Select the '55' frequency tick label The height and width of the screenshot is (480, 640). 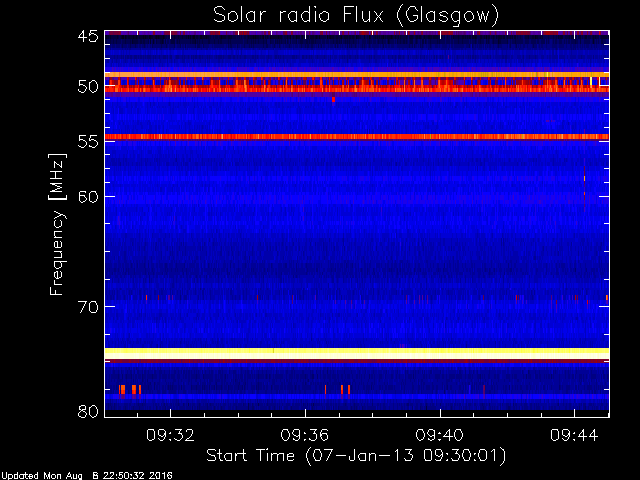pyautogui.click(x=88, y=142)
